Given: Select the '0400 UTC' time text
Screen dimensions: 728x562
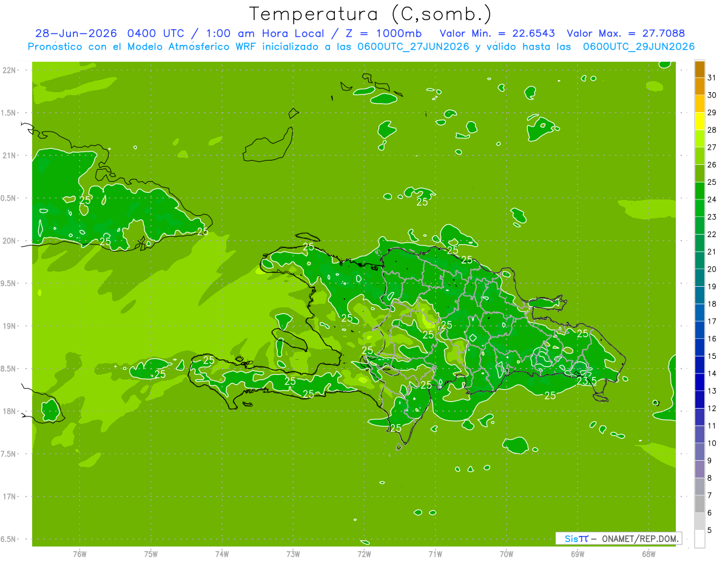Looking at the screenshot, I should pyautogui.click(x=156, y=33).
